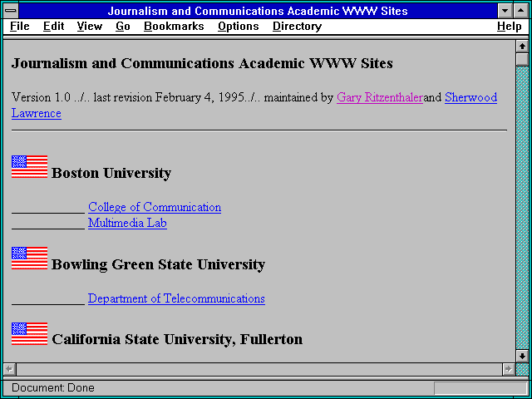This screenshot has height=399, width=532.
Task: Open the File menu
Action: tap(20, 27)
